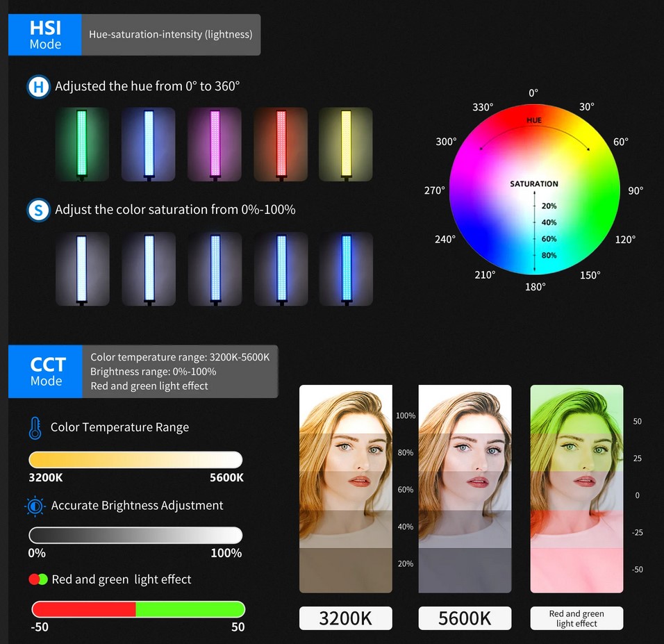Click the -50 label under red bar
Screen dimensions: 664x644
pyautogui.click(x=40, y=627)
